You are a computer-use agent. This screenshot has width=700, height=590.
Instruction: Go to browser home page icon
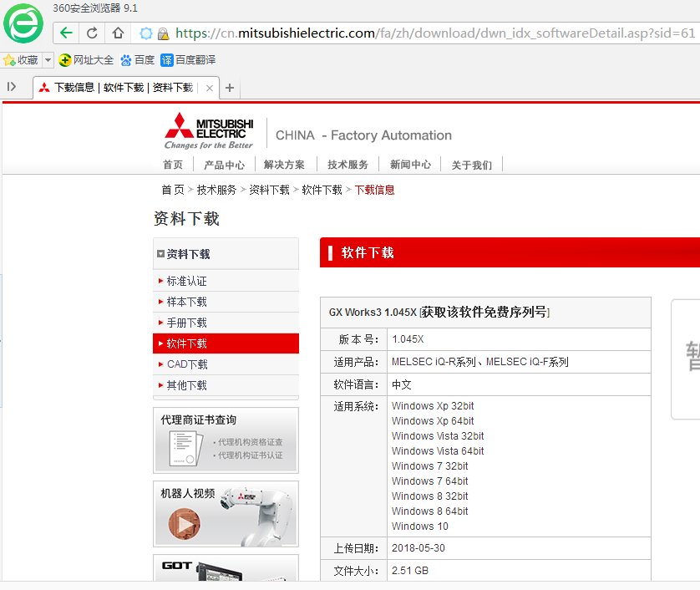click(x=119, y=33)
